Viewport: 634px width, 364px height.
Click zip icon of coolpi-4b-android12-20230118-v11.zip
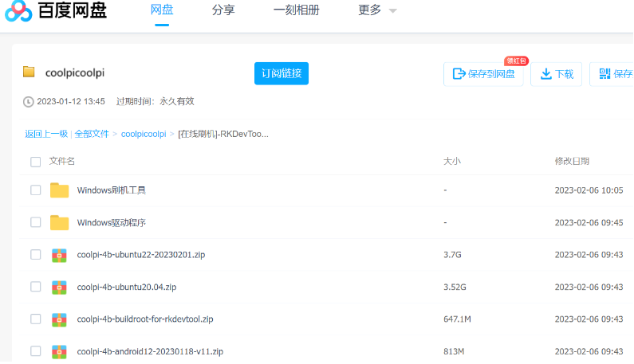coord(60,351)
